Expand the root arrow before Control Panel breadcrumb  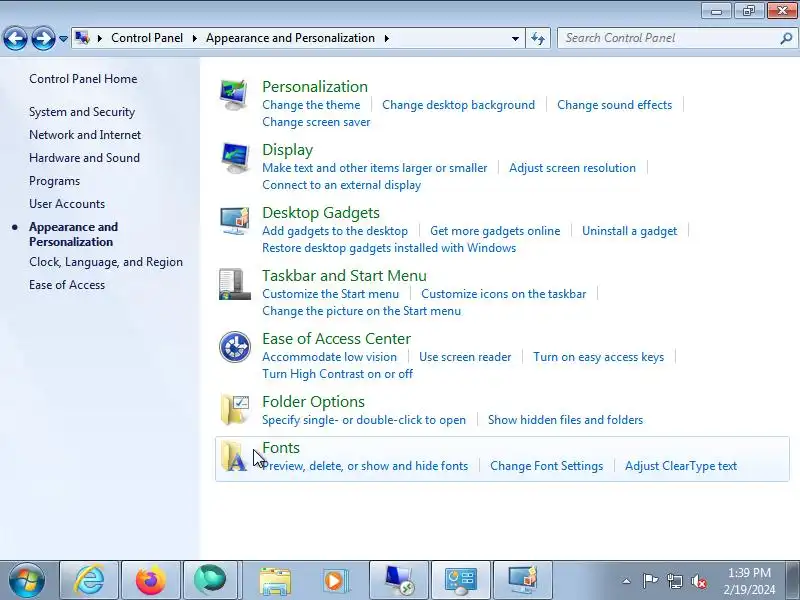[x=99, y=38]
